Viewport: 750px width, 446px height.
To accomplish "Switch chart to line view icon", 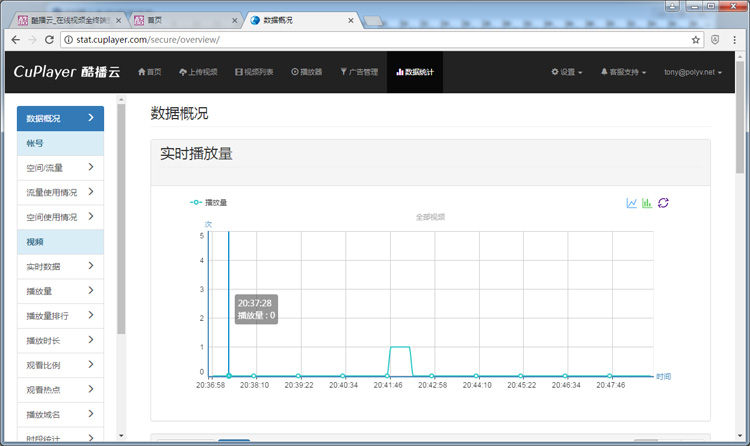I will point(632,203).
